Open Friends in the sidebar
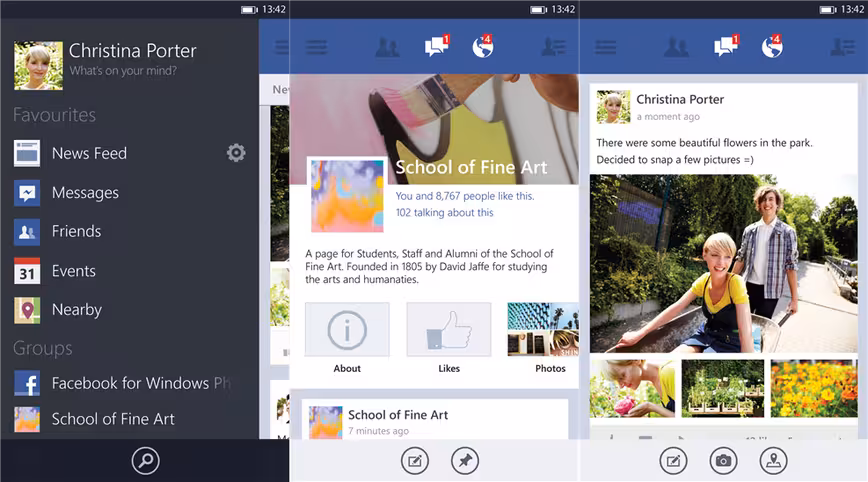Screen dimensions: 868x482 (x=76, y=231)
